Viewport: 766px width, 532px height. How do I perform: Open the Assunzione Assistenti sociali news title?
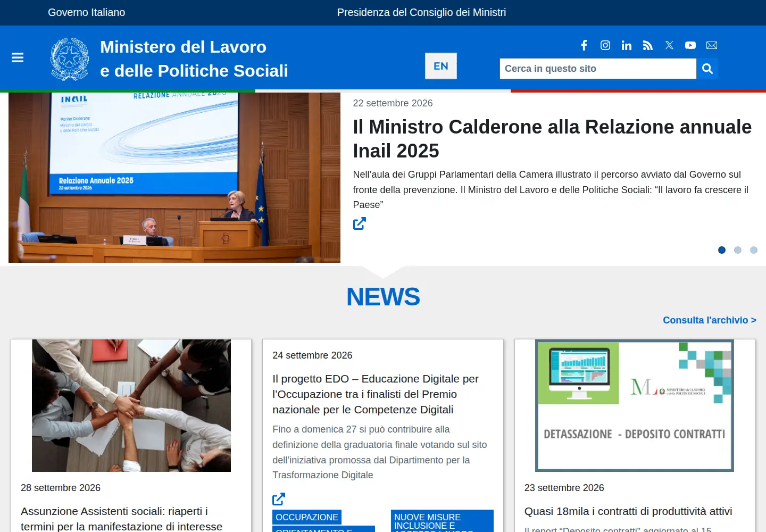point(122,519)
